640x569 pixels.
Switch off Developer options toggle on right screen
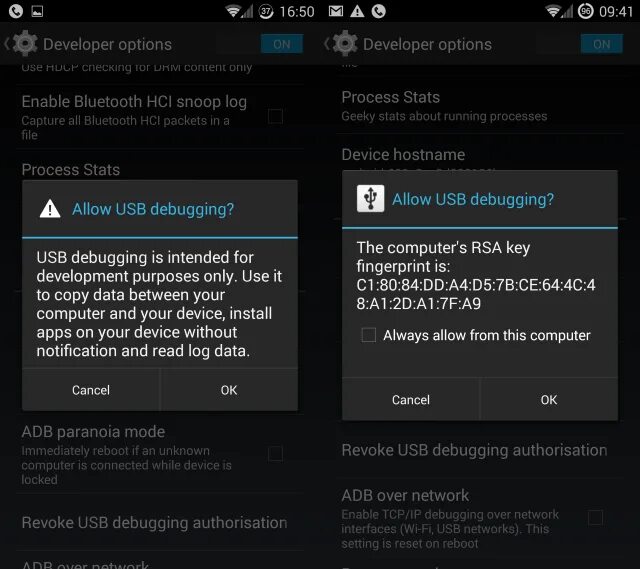(x=602, y=44)
